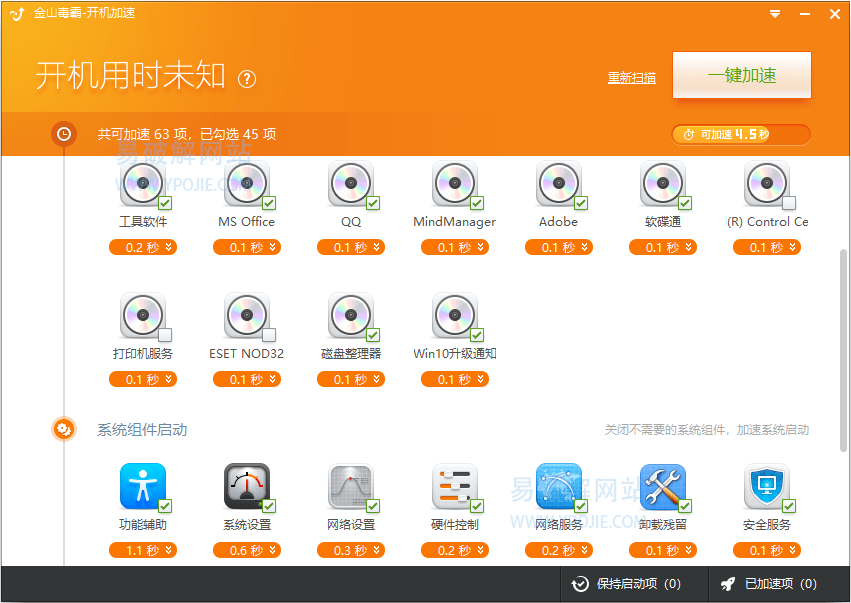
Task: Click the 网络服务 blueprint icon
Action: pos(559,486)
